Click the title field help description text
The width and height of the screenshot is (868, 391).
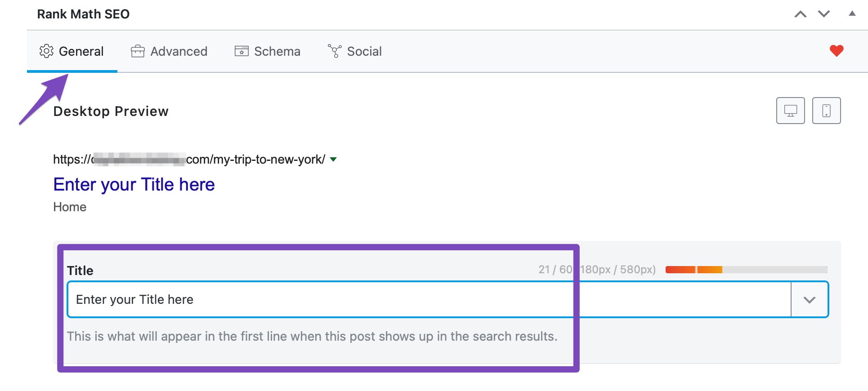(x=312, y=336)
